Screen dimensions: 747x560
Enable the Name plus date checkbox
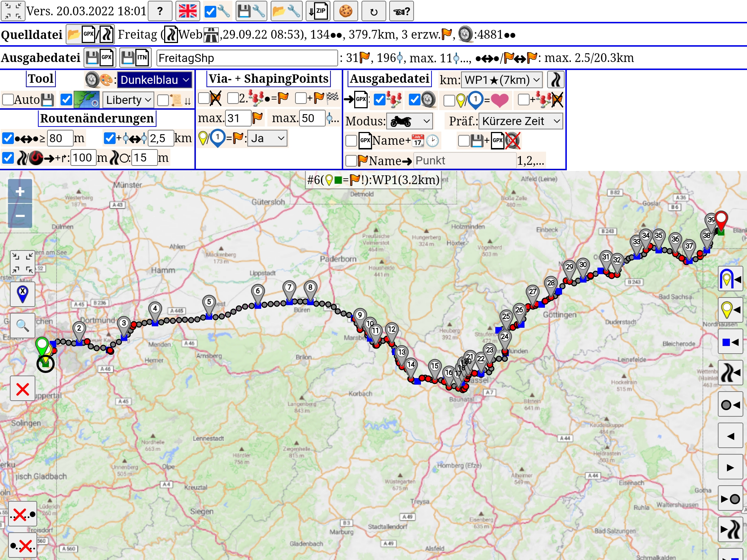pyautogui.click(x=351, y=141)
